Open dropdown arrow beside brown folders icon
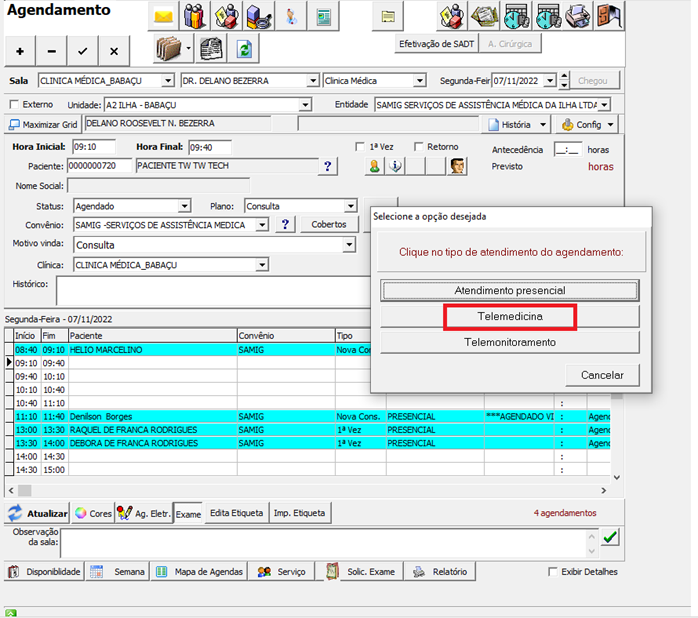Image resolution: width=698 pixels, height=618 pixels. click(x=189, y=48)
